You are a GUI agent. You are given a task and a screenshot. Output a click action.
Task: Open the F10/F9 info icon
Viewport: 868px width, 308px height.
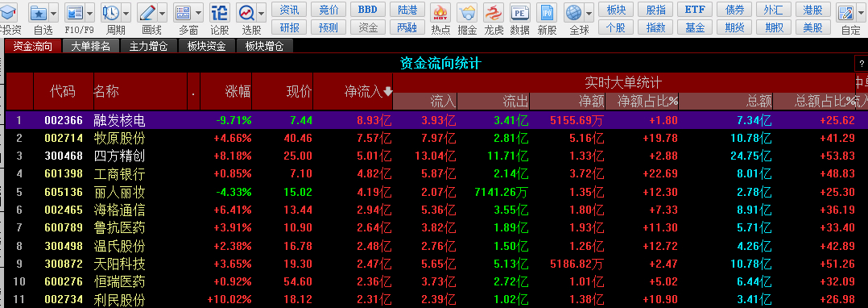75,12
